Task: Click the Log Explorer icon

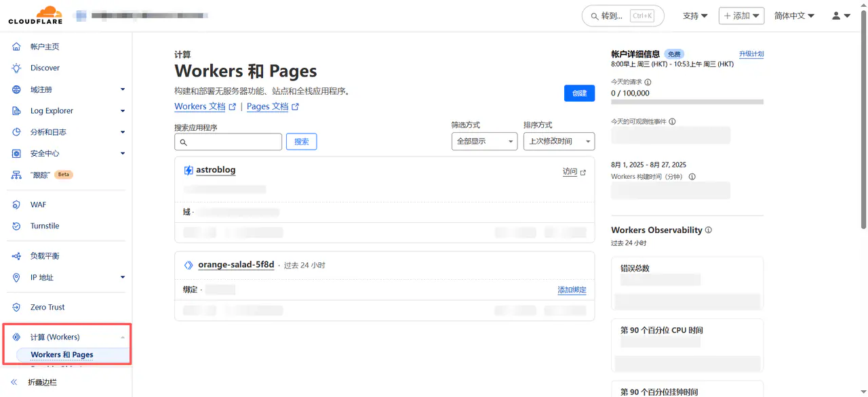Action: click(16, 110)
